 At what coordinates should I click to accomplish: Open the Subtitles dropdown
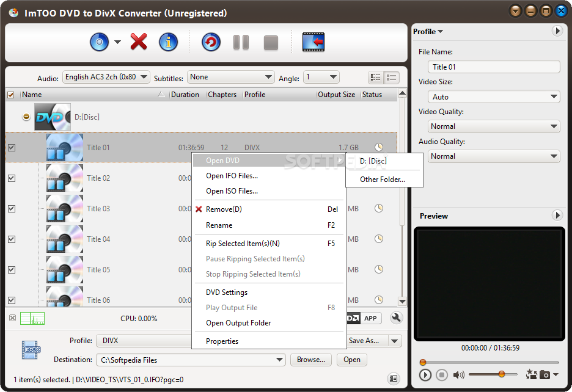pyautogui.click(x=230, y=77)
